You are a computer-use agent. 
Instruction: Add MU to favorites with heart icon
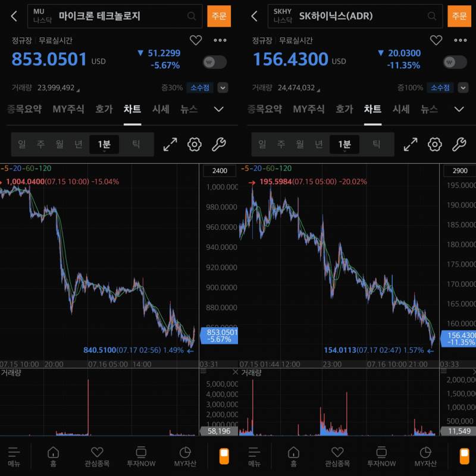point(196,40)
